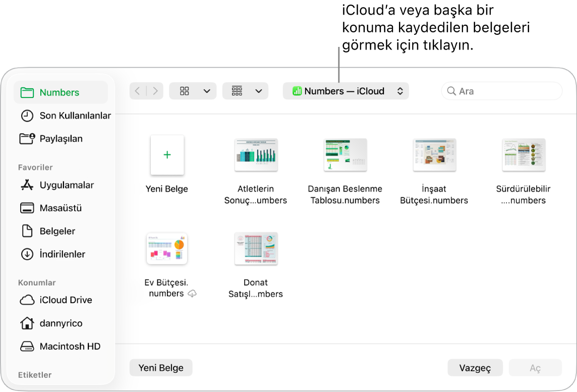Click the Ev Bütçesi. numbers label
This screenshot has height=392, width=577.
coord(166,288)
